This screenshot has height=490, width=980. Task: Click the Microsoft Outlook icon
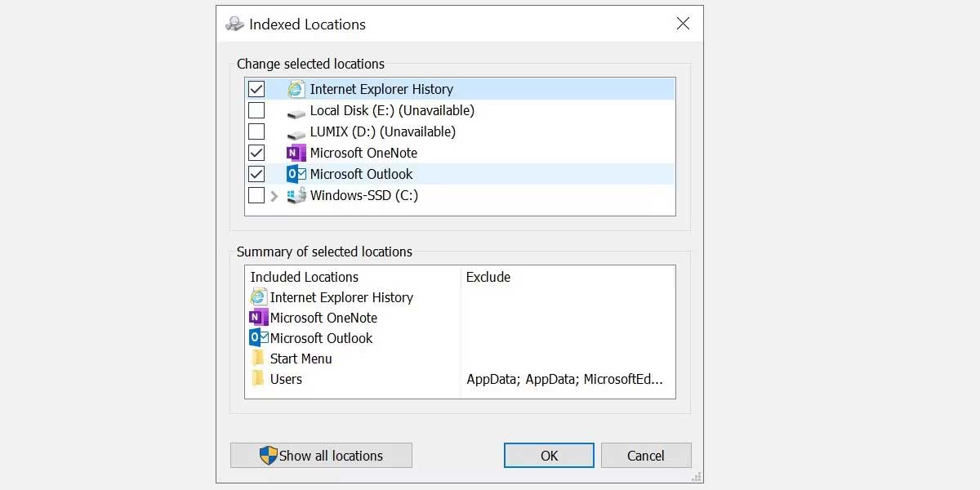click(294, 174)
